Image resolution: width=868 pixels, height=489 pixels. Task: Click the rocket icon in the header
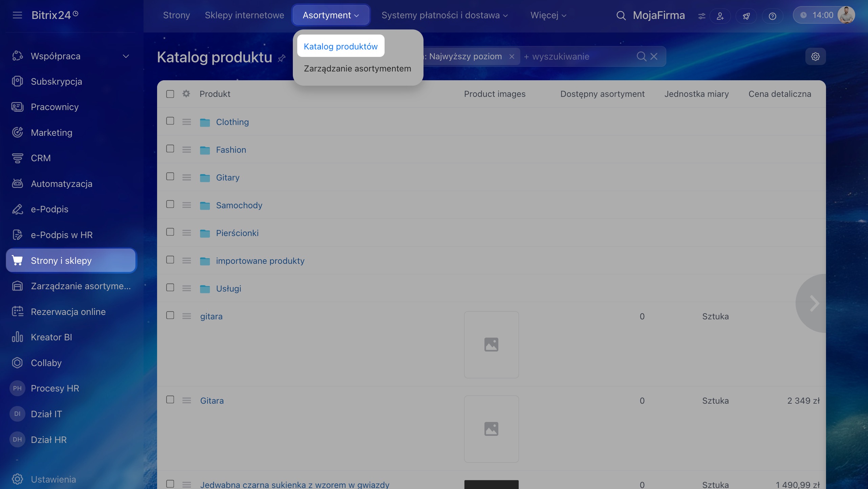[x=746, y=16]
